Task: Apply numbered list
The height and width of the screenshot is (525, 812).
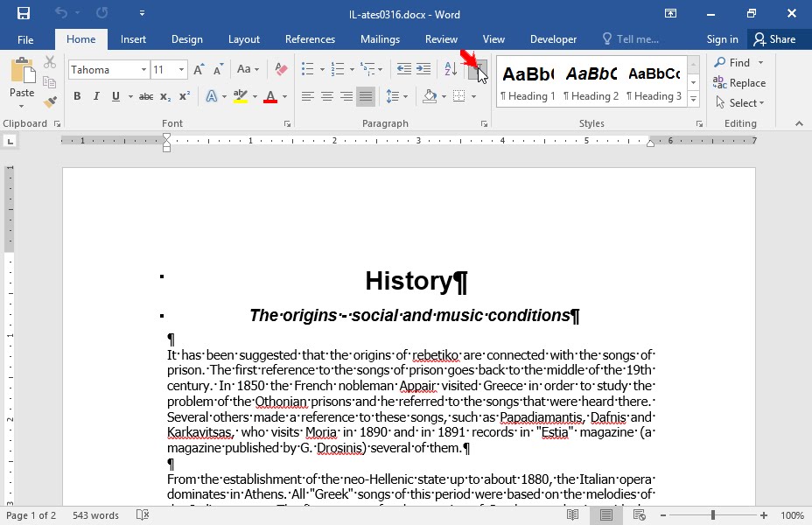Action: (338, 69)
